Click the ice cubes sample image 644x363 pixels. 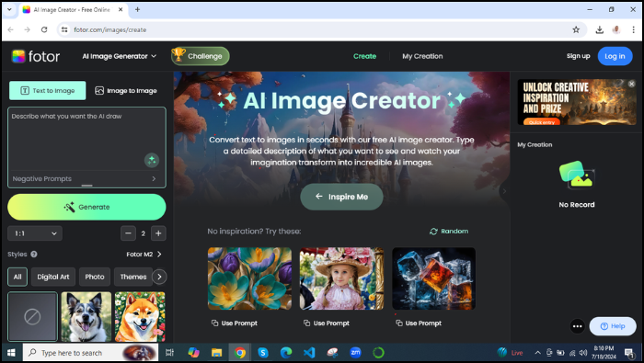click(433, 278)
